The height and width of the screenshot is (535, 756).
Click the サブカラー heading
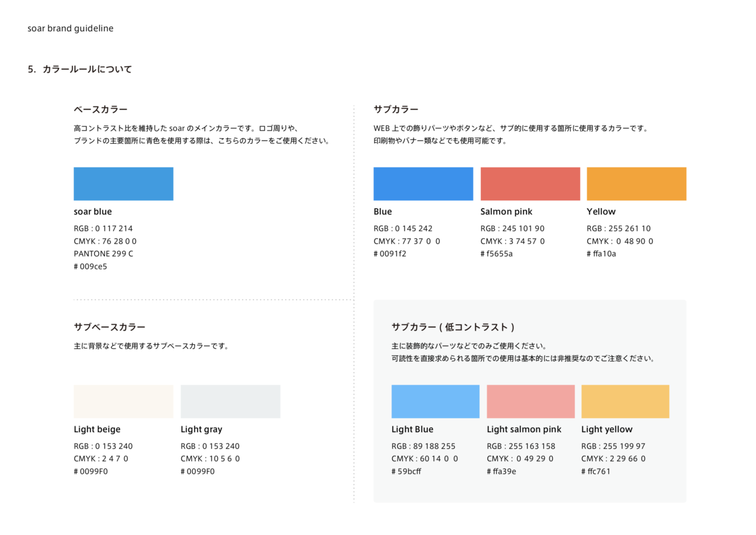[x=396, y=109]
